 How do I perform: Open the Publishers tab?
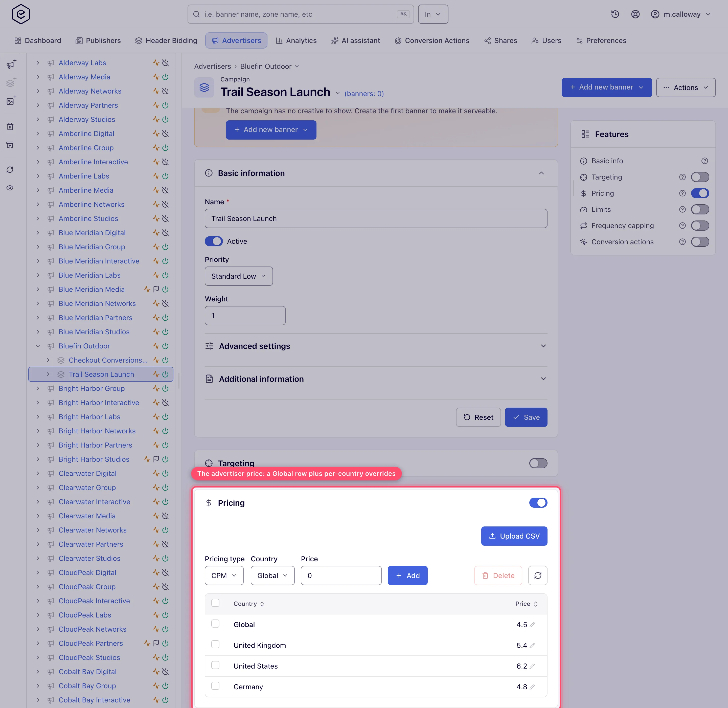click(98, 40)
